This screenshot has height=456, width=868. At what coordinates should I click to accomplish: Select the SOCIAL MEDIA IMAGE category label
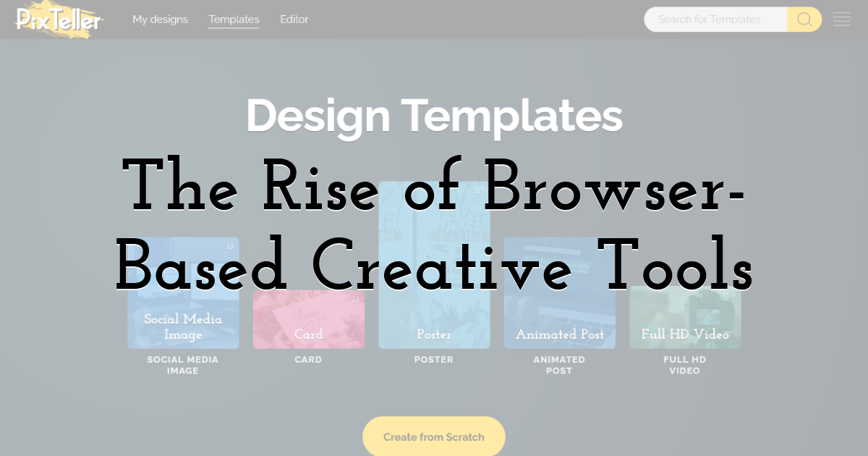point(182,365)
